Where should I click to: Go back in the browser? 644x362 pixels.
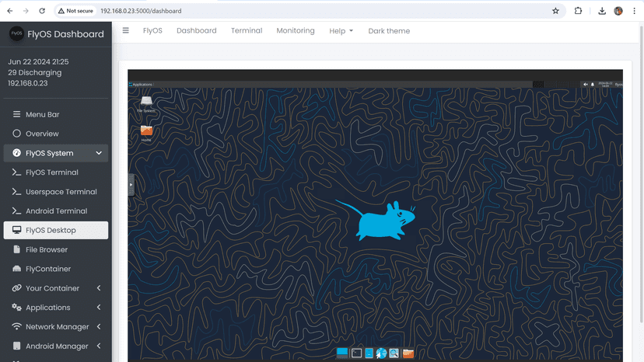point(10,11)
